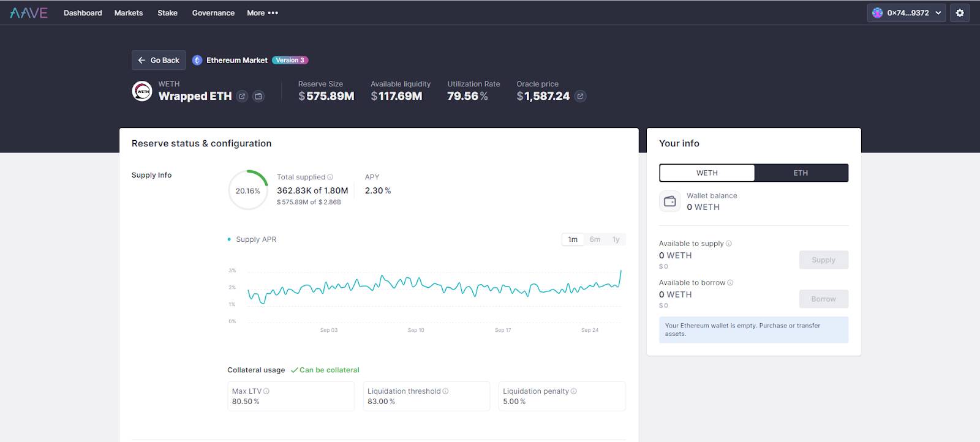Click the APY 2.30% value
The height and width of the screenshot is (442, 980).
(378, 190)
